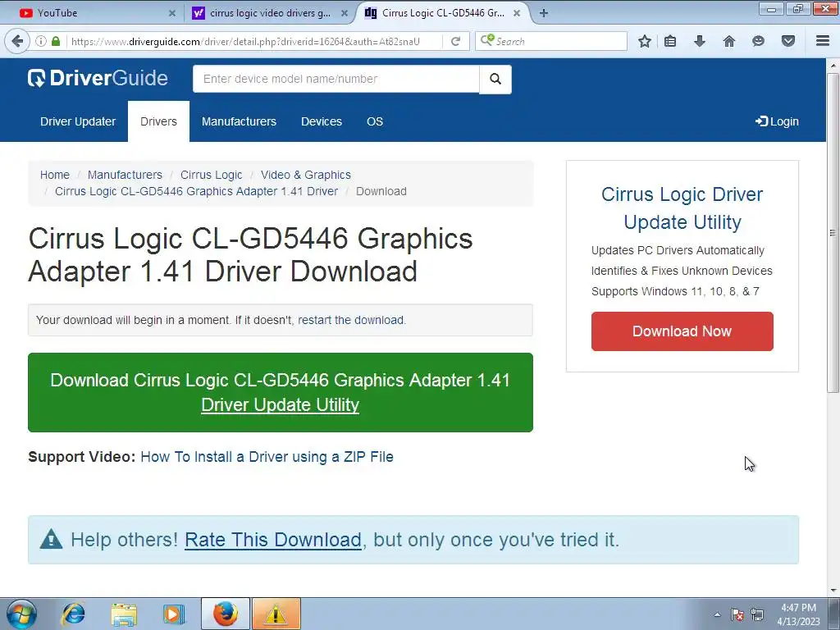Open the Action Center flag icon
The image size is (840, 630).
(x=737, y=614)
